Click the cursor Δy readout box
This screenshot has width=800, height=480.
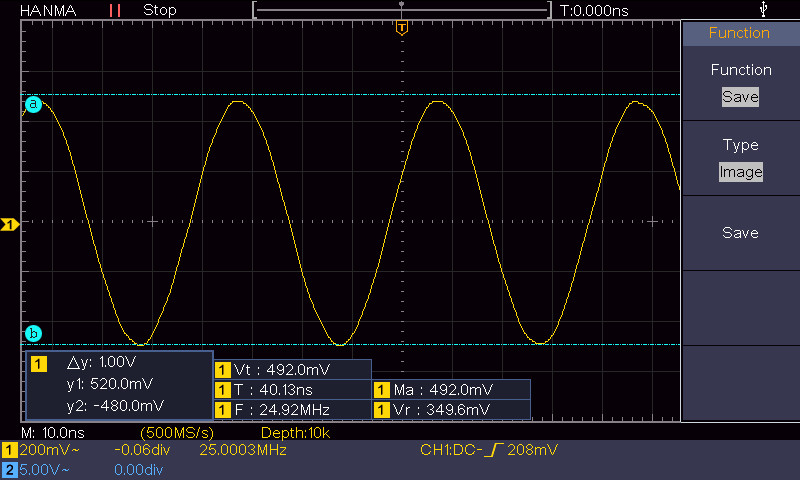point(118,384)
